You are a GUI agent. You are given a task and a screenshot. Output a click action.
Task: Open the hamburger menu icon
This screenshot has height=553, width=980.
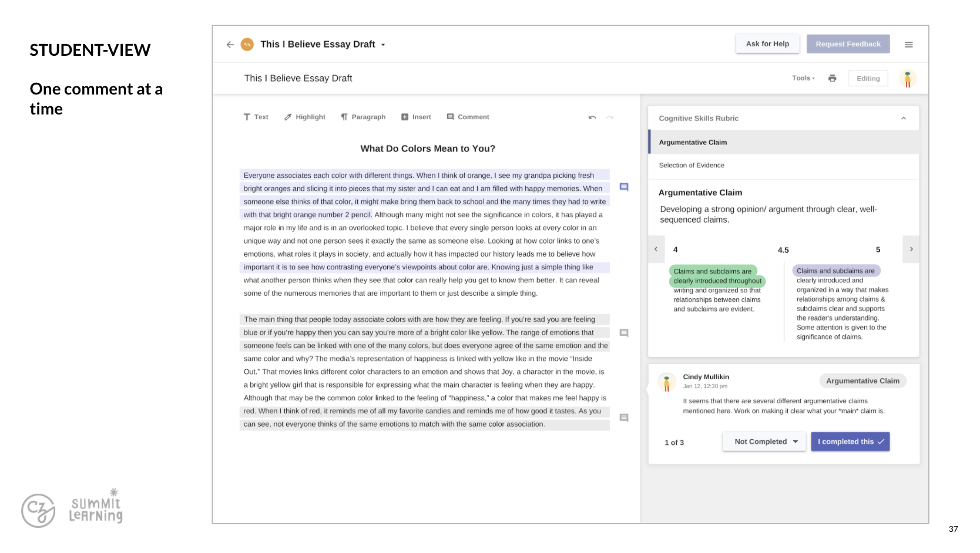[908, 45]
